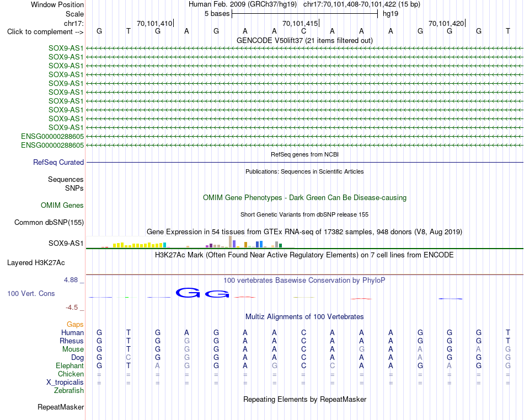Image resolution: width=524 pixels, height=420 pixels.
Task: Click the hg19 text beside the scale bar
Action: (x=391, y=14)
